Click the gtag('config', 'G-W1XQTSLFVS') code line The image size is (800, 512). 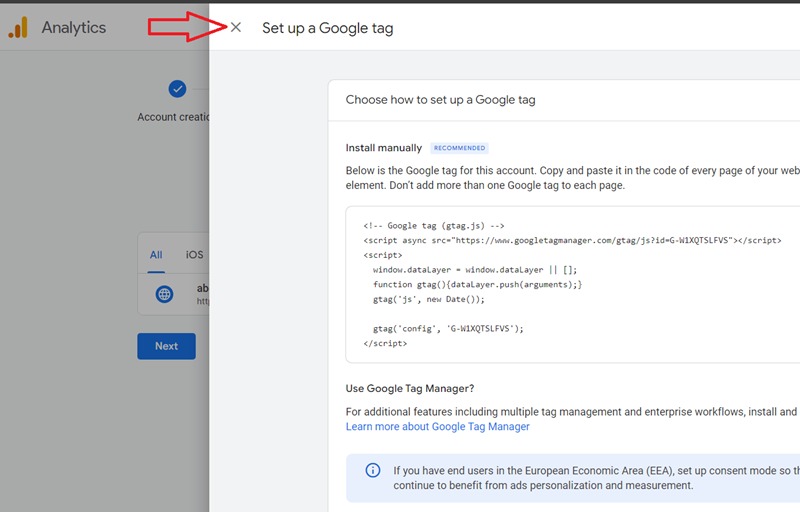(x=448, y=329)
